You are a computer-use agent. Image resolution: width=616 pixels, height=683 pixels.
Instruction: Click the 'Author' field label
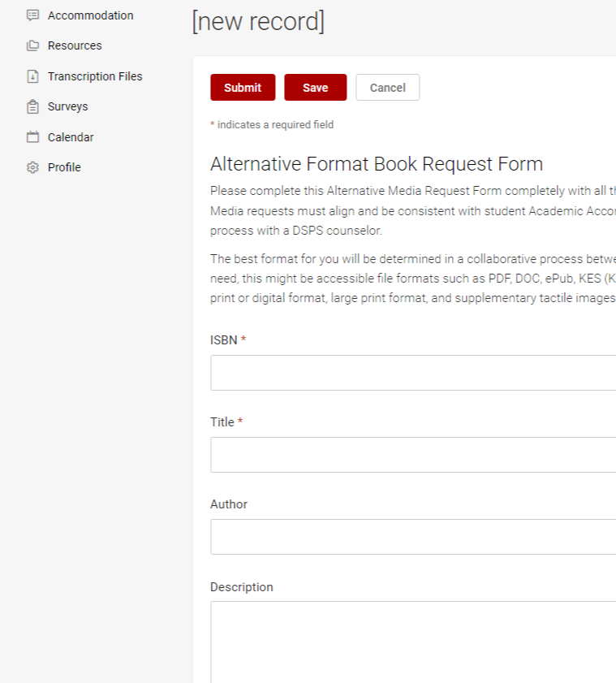(x=229, y=504)
